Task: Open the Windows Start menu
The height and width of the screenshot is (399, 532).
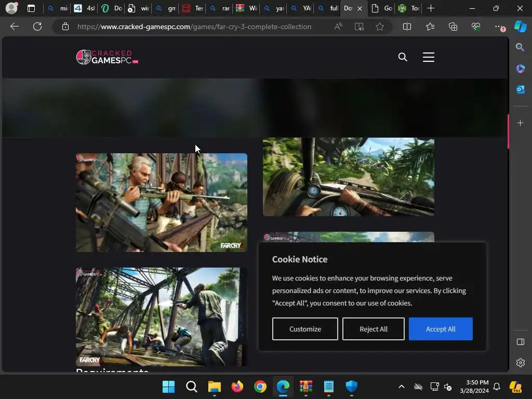Action: click(x=168, y=387)
